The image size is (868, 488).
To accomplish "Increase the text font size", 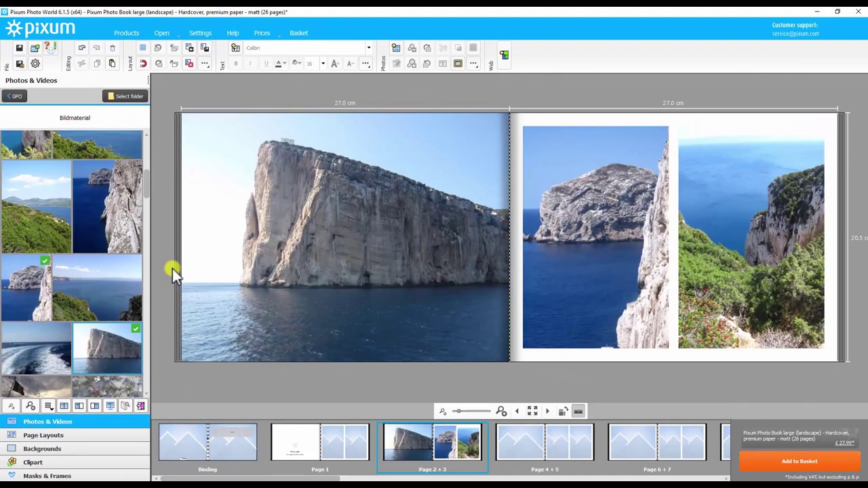I will click(335, 64).
